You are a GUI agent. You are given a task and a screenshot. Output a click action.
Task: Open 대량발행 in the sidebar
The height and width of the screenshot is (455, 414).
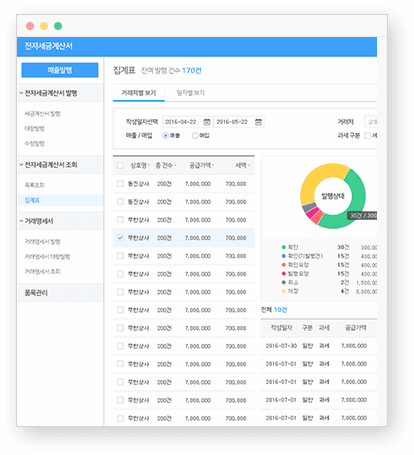34,129
